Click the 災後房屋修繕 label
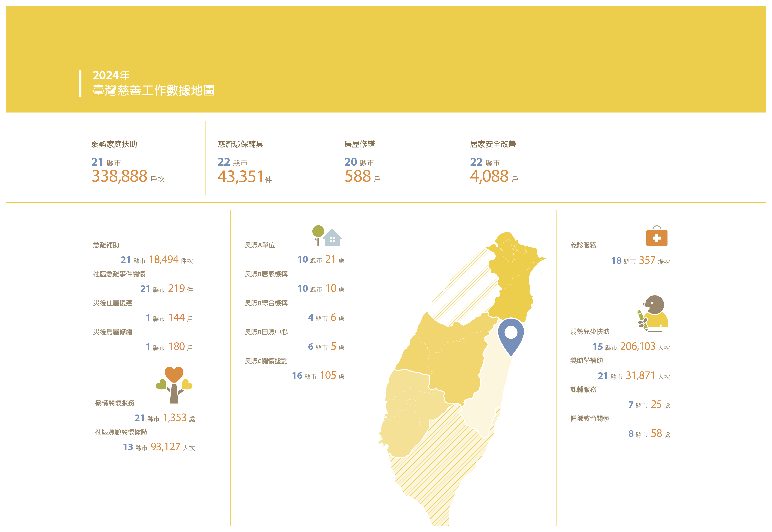 coord(113,332)
